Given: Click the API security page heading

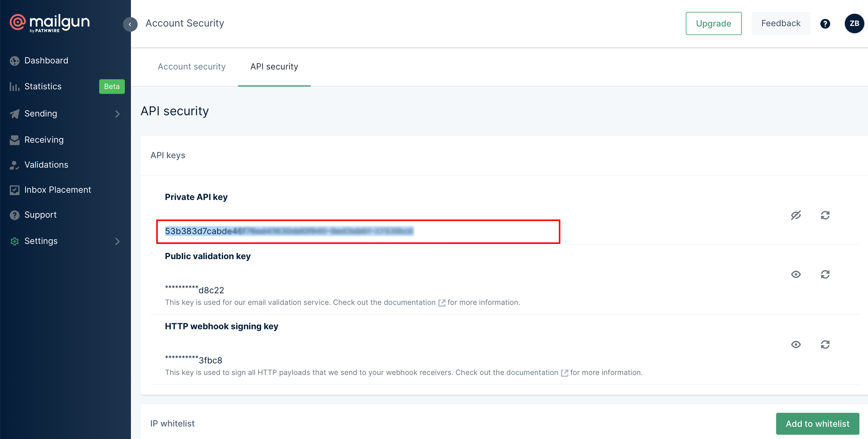Looking at the screenshot, I should point(175,111).
